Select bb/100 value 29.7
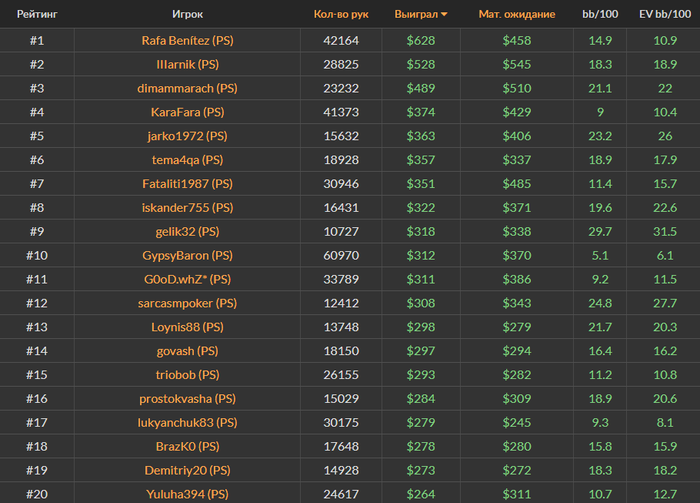 point(600,232)
